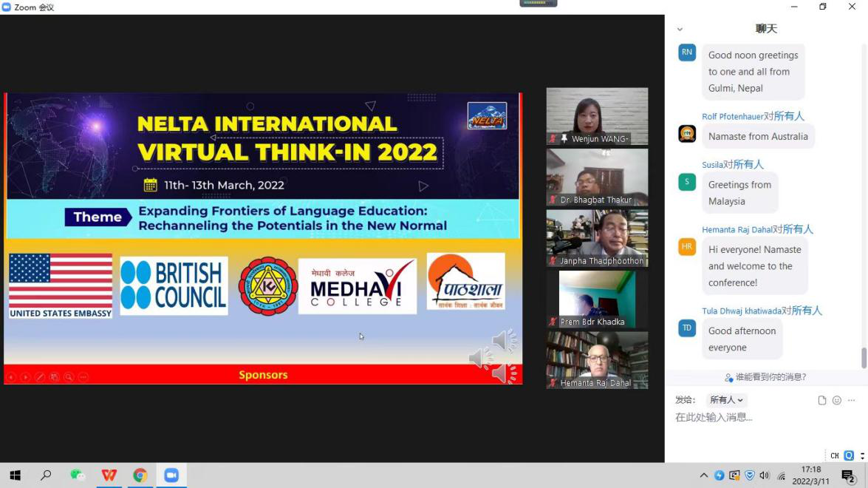Go to previous slide arrow button

(11, 377)
